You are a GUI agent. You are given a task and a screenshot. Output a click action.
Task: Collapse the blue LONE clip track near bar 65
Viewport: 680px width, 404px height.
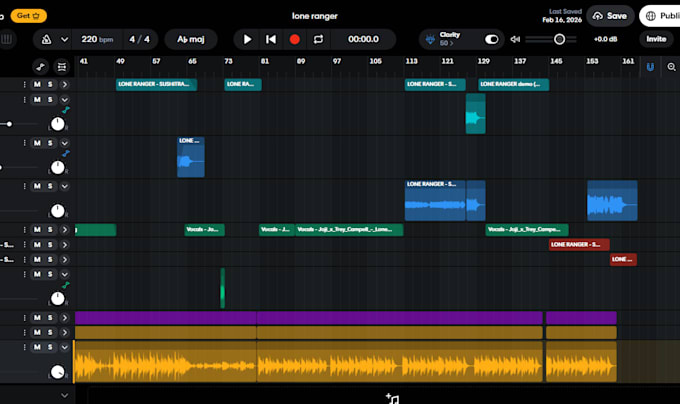point(64,143)
